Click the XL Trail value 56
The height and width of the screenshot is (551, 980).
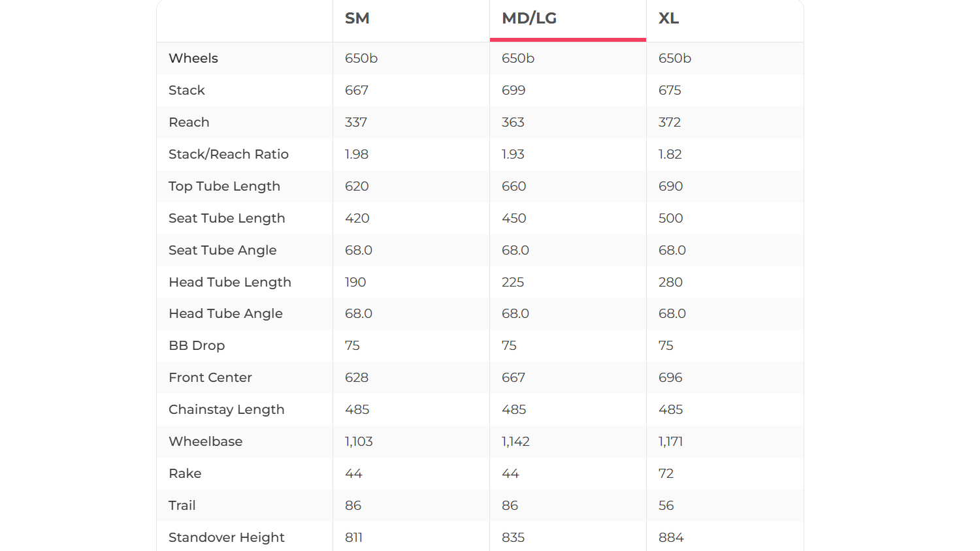coord(666,505)
